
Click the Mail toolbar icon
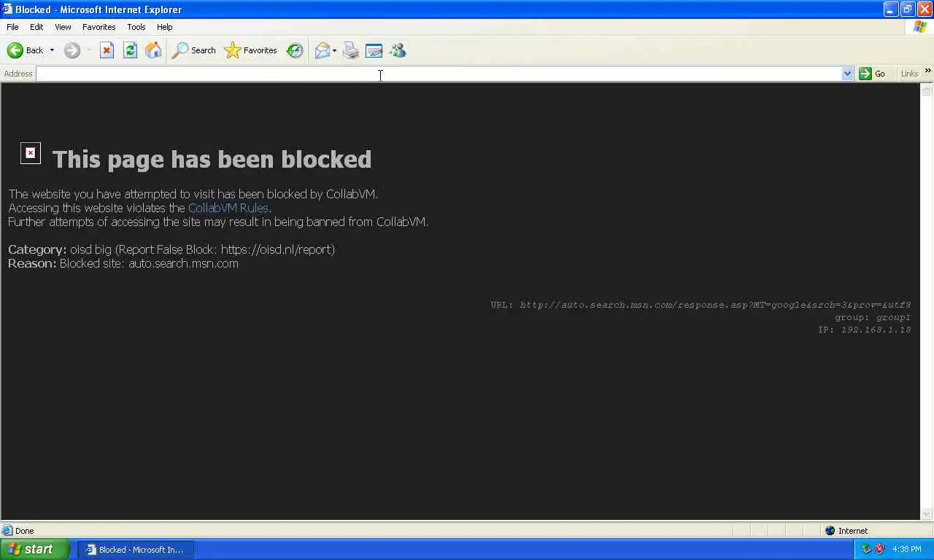[x=322, y=50]
